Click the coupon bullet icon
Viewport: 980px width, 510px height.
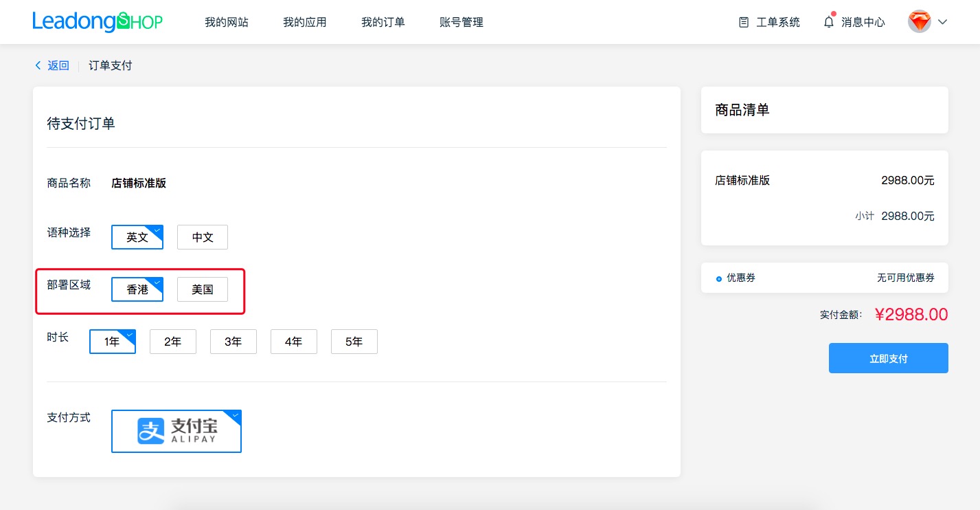coord(719,278)
